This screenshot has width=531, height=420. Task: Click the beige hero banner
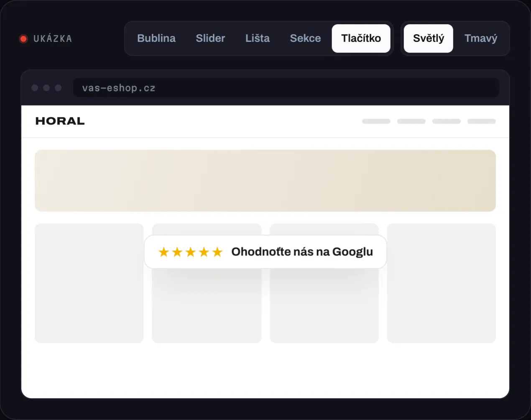pyautogui.click(x=265, y=181)
